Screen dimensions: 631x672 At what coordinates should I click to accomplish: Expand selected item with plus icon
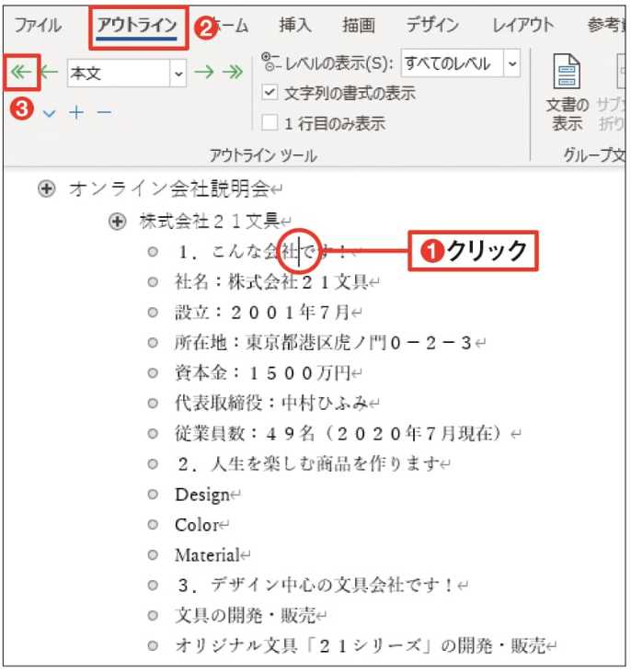tap(76, 112)
